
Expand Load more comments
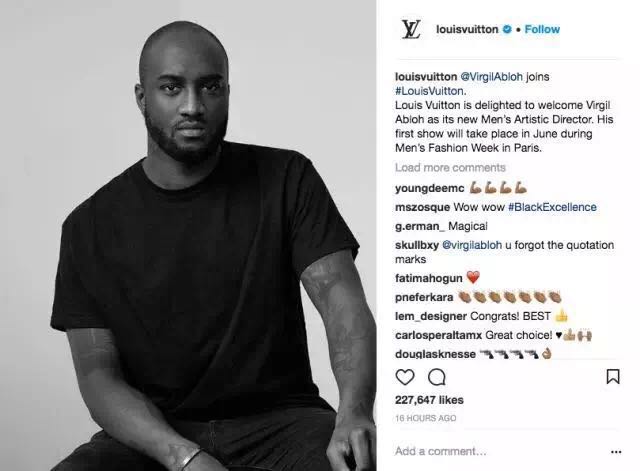(450, 168)
